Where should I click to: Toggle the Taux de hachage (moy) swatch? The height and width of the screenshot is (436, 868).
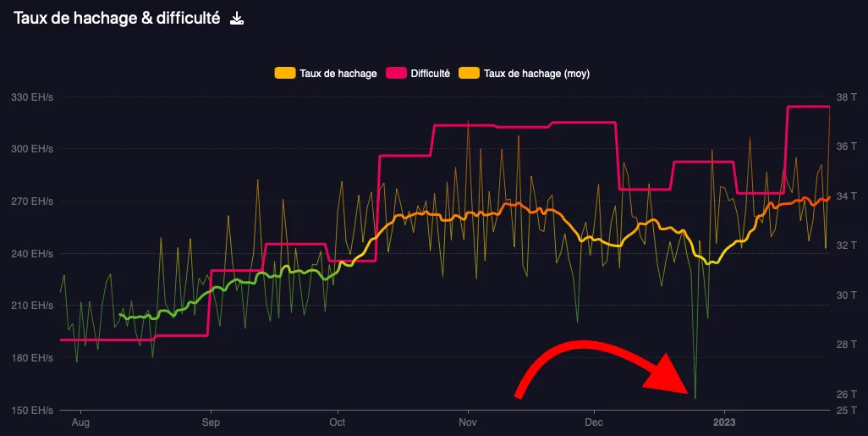click(469, 73)
